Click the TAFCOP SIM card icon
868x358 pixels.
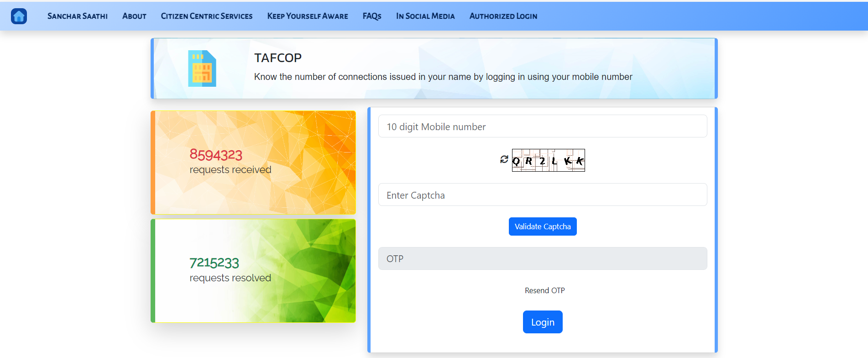pos(202,68)
